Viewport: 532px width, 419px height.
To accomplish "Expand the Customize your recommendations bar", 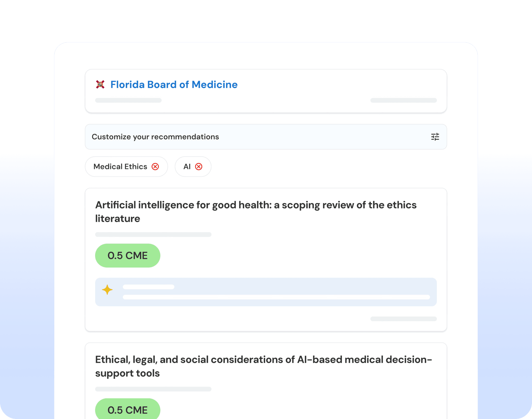I will coord(249,137).
